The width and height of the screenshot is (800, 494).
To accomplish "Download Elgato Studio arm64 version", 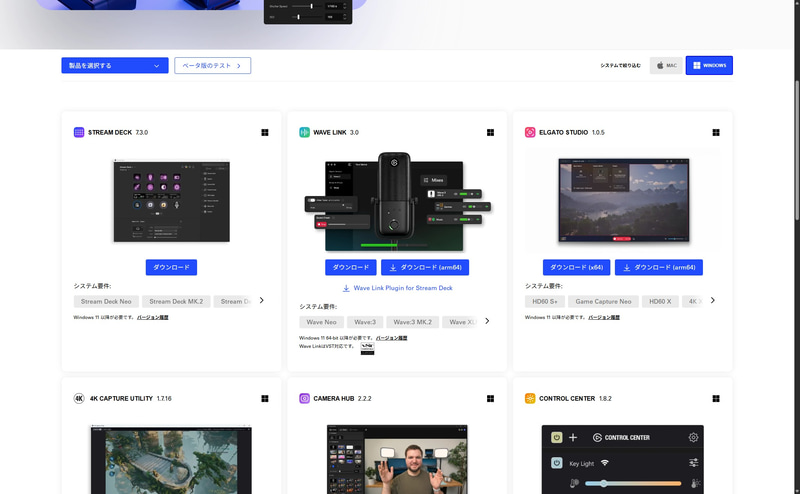I will click(x=659, y=267).
